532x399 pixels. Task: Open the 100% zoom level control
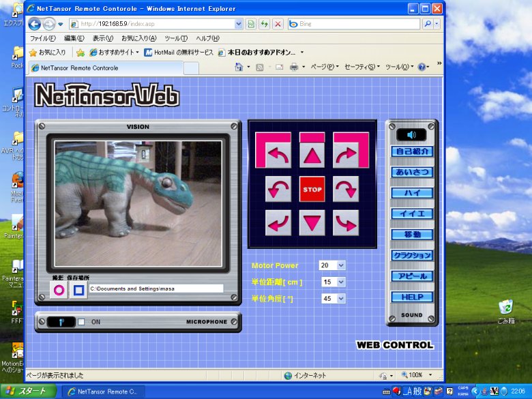coord(417,375)
